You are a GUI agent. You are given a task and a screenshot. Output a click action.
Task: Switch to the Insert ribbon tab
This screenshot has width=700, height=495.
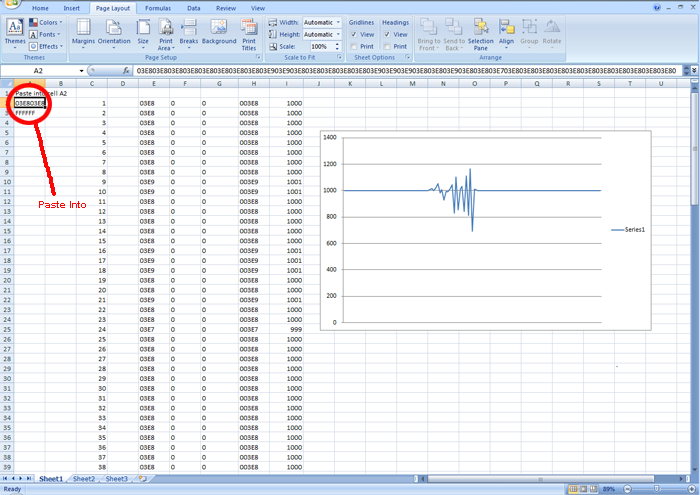coord(71,8)
